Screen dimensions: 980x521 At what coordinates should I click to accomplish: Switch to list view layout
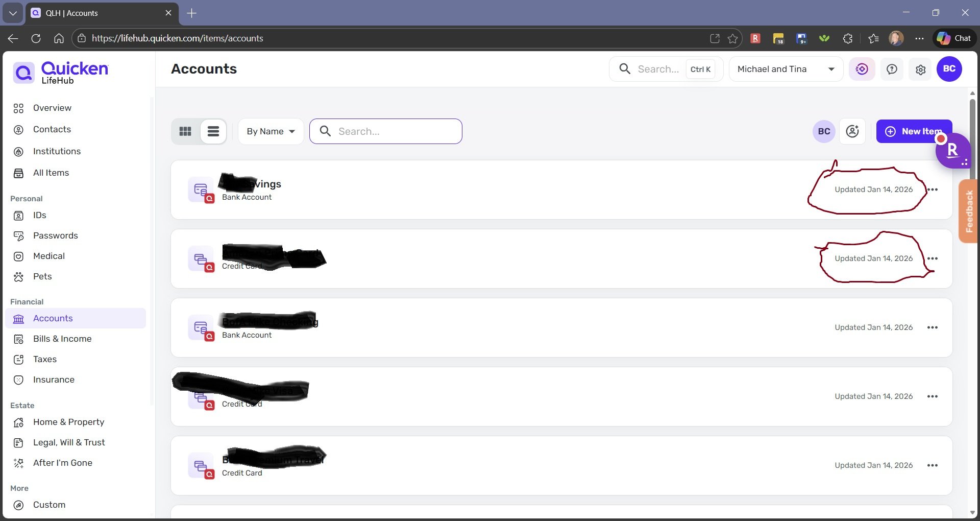[x=213, y=131]
